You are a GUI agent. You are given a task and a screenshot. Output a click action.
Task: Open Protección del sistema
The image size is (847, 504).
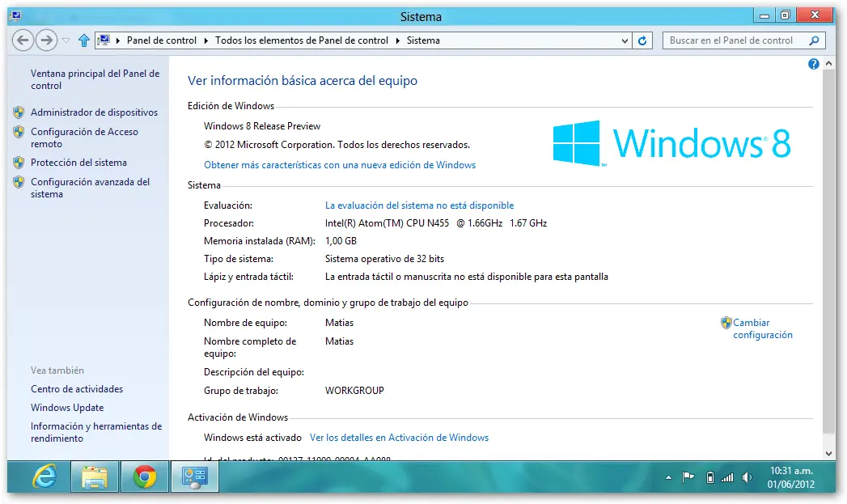tap(78, 163)
